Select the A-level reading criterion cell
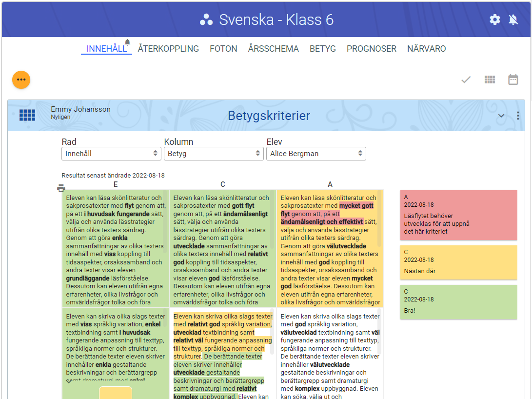Image resolution: width=532 pixels, height=399 pixels. [x=330, y=249]
